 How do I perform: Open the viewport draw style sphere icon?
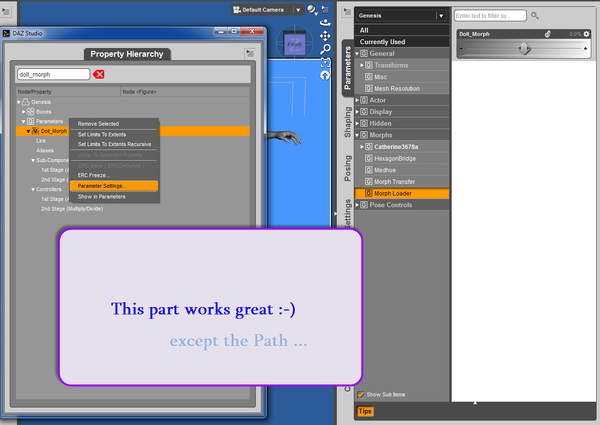pyautogui.click(x=311, y=10)
